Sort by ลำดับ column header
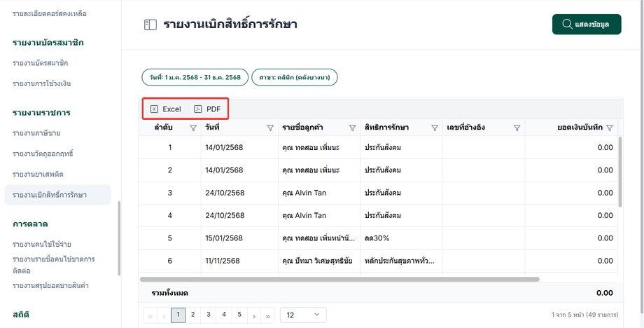 [x=164, y=128]
